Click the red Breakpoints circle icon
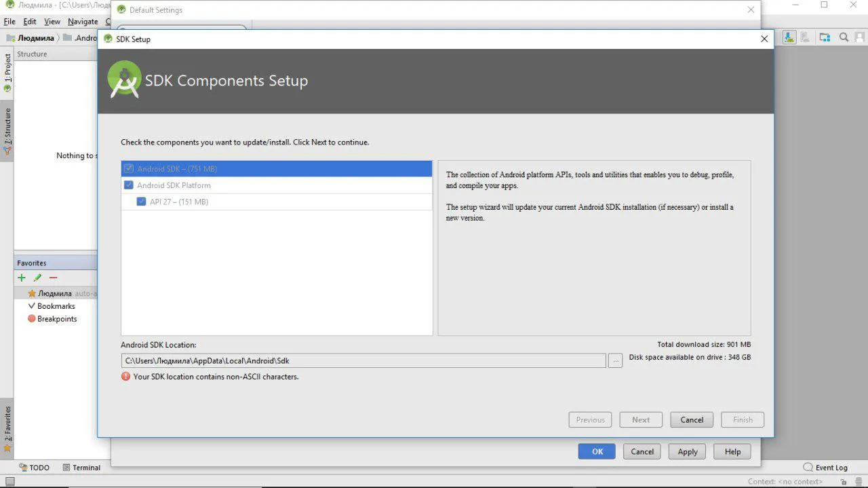The image size is (868, 488). point(31,318)
